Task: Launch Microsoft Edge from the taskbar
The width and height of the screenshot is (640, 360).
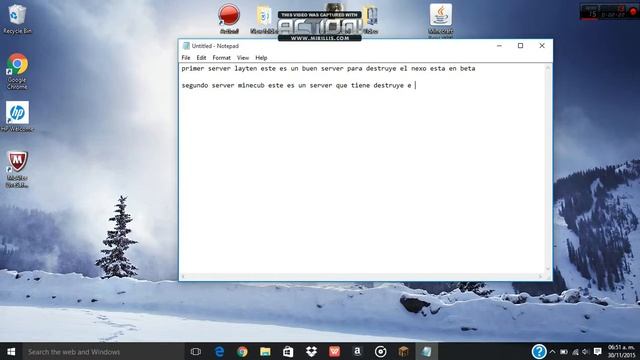Action: [x=219, y=351]
